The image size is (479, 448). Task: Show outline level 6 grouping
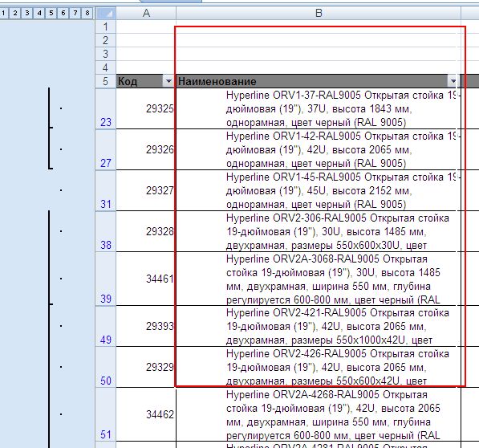pos(63,13)
